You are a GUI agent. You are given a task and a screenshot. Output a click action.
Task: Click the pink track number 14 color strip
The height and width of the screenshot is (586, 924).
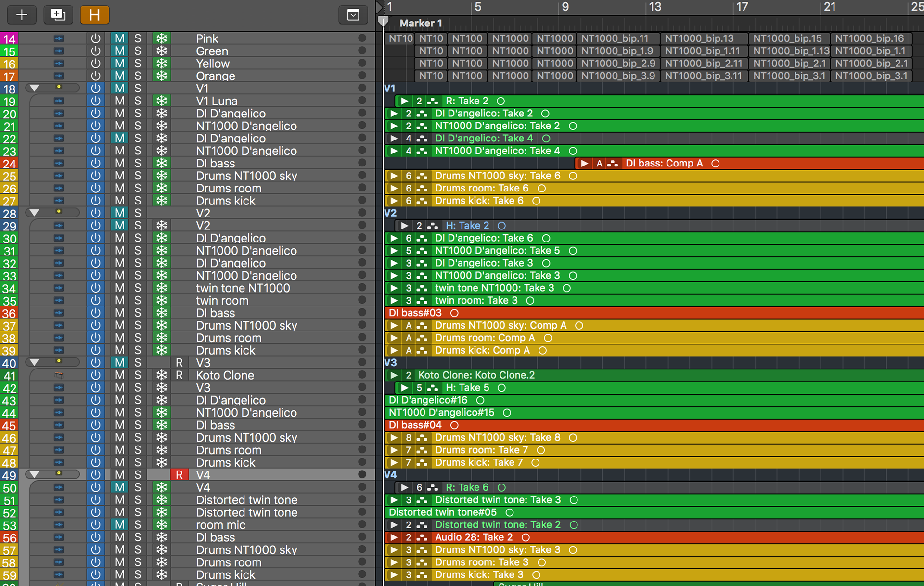[x=9, y=38]
